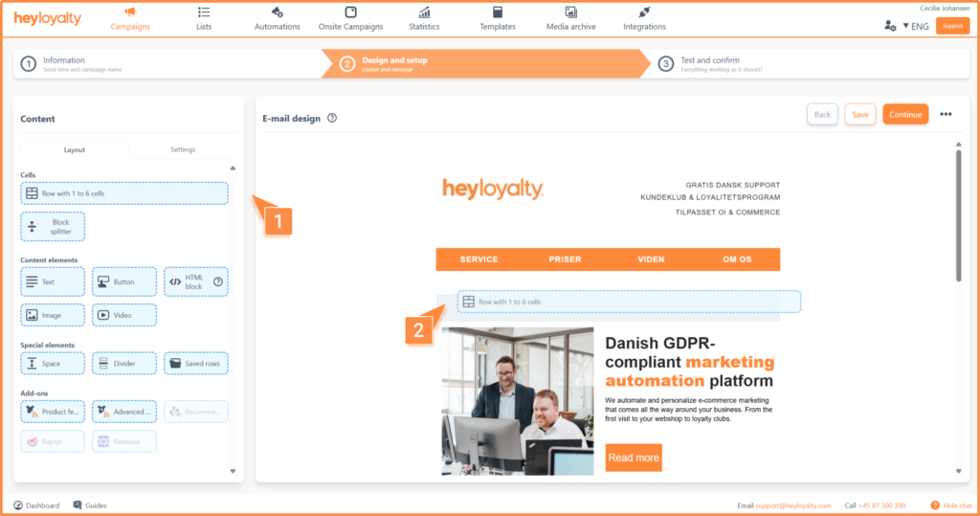Select the Layout tab
980x516 pixels.
tap(75, 149)
